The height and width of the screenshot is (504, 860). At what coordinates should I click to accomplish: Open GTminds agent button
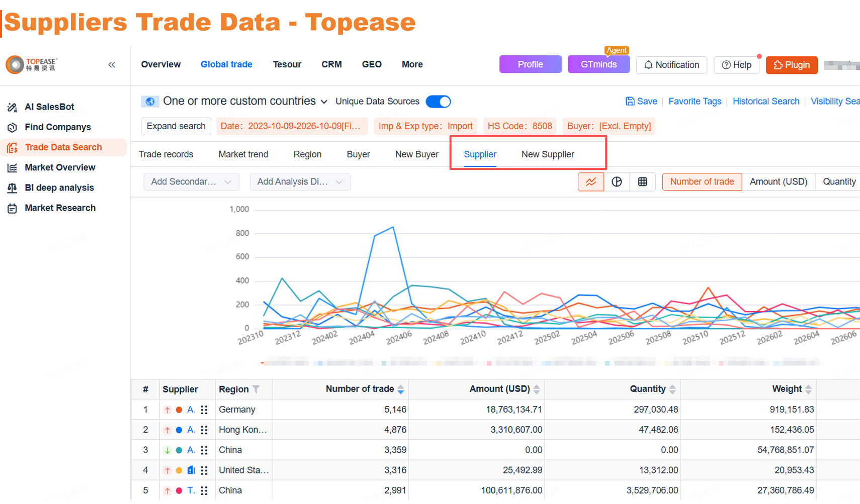[598, 64]
